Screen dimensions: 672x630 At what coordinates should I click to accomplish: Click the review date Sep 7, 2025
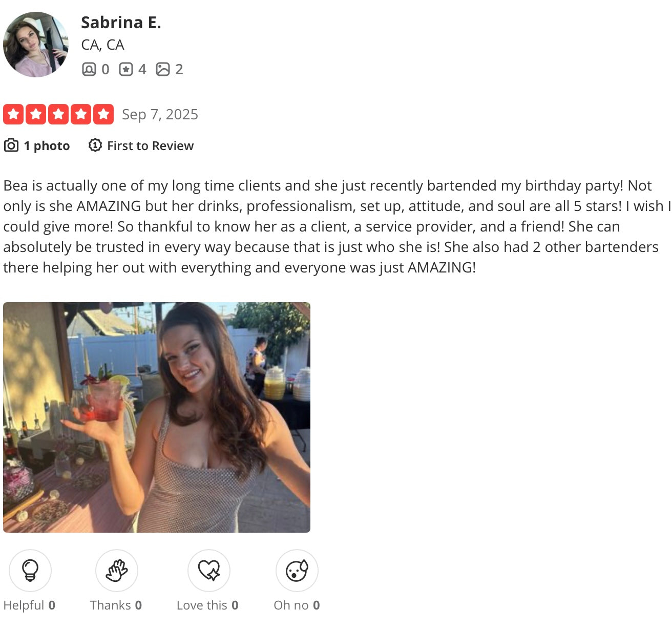click(x=160, y=114)
